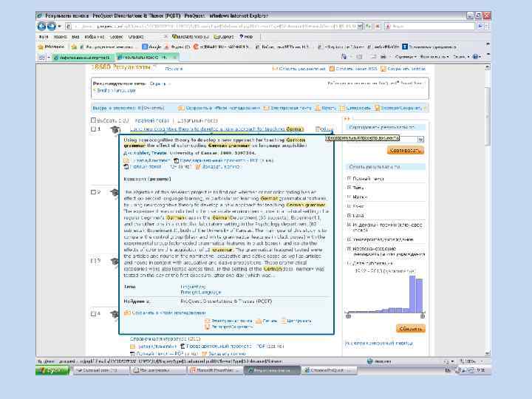Image resolution: width=532 pixels, height=399 pixels.
Task: Click the Email icon at popup bottom
Action: 208,321
